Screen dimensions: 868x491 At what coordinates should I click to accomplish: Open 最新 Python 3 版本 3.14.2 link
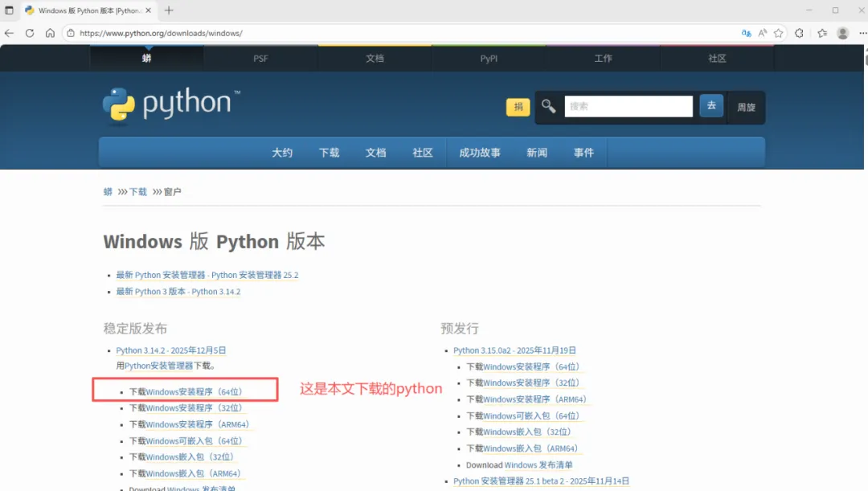pyautogui.click(x=178, y=292)
